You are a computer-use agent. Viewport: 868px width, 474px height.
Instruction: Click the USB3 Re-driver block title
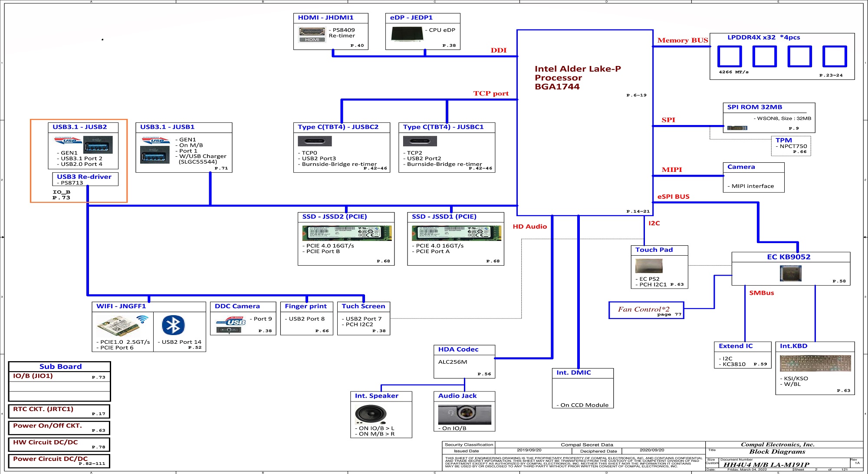tap(84, 177)
